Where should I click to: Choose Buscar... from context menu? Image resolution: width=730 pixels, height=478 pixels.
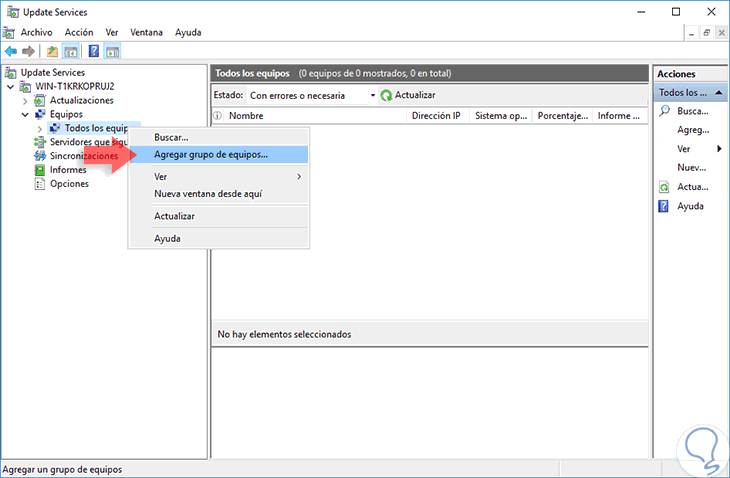point(218,137)
